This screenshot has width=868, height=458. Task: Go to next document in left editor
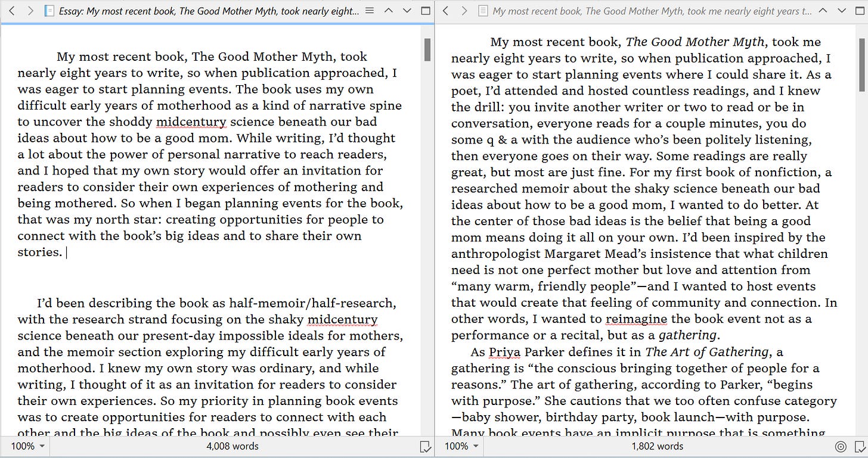tap(407, 11)
